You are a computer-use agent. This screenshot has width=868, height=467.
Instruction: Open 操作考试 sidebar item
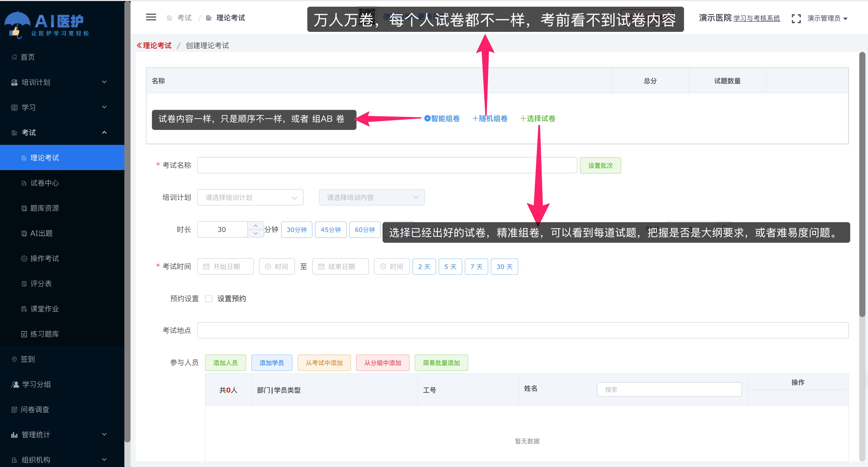[x=62, y=258]
